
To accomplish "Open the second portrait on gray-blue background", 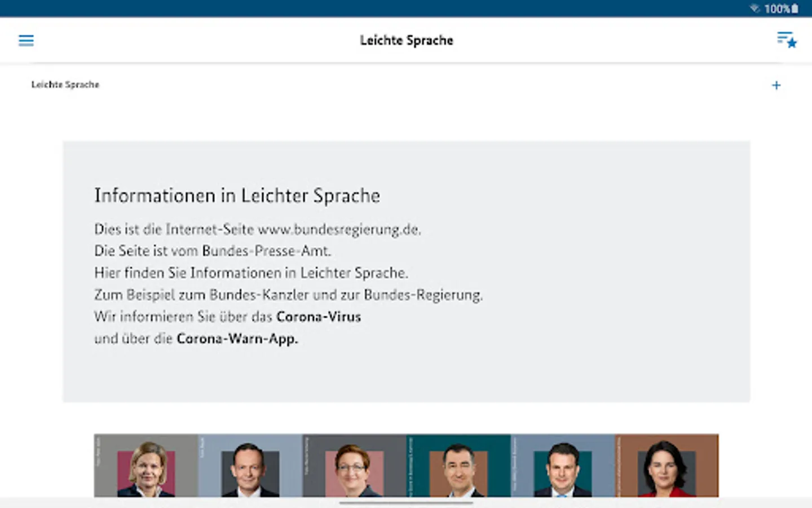I will point(250,466).
